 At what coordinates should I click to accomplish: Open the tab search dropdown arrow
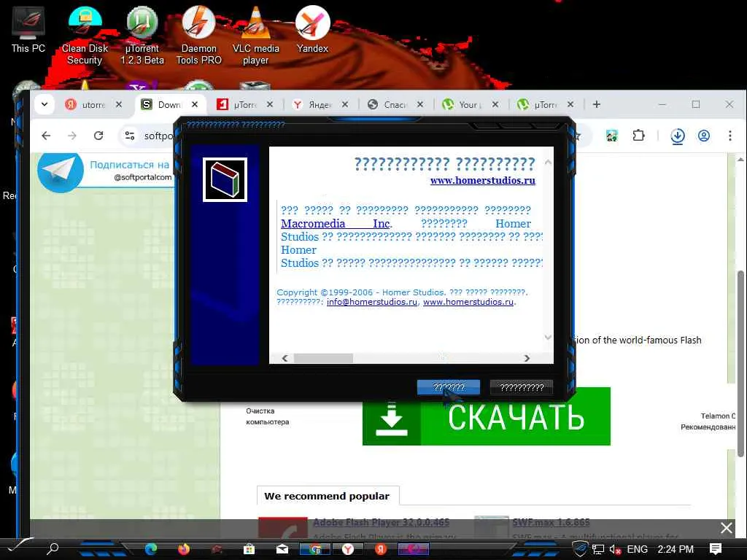[44, 104]
